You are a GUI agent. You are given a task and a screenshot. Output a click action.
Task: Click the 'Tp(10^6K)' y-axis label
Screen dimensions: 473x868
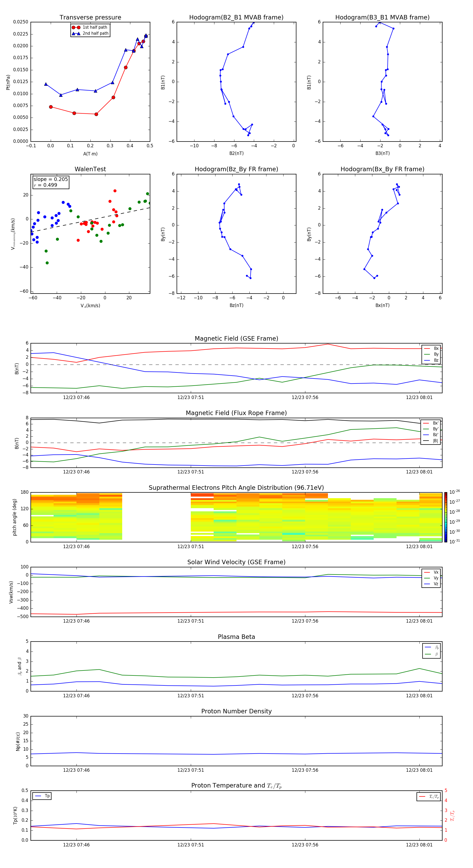15,815
